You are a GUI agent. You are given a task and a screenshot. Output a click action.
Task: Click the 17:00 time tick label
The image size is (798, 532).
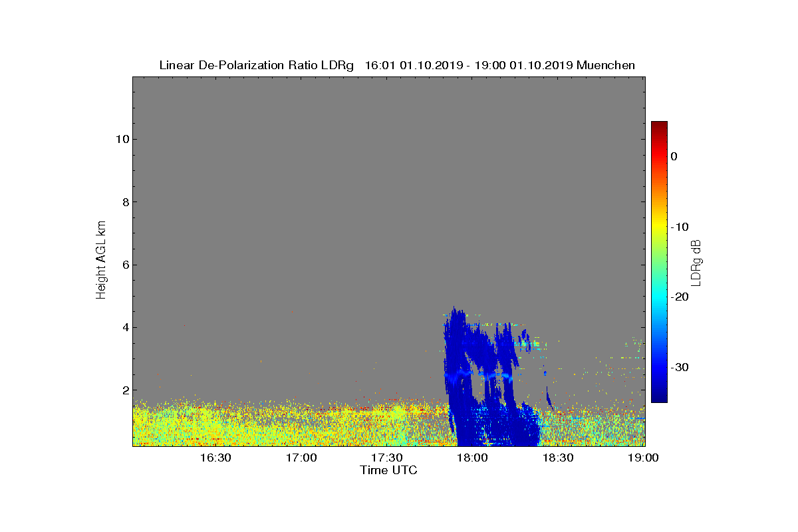click(301, 458)
